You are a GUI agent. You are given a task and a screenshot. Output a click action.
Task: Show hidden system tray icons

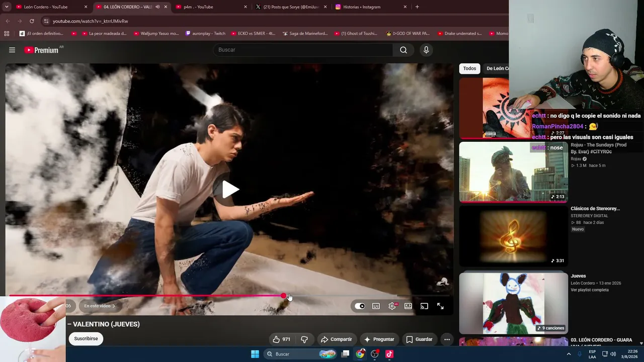coord(569,354)
